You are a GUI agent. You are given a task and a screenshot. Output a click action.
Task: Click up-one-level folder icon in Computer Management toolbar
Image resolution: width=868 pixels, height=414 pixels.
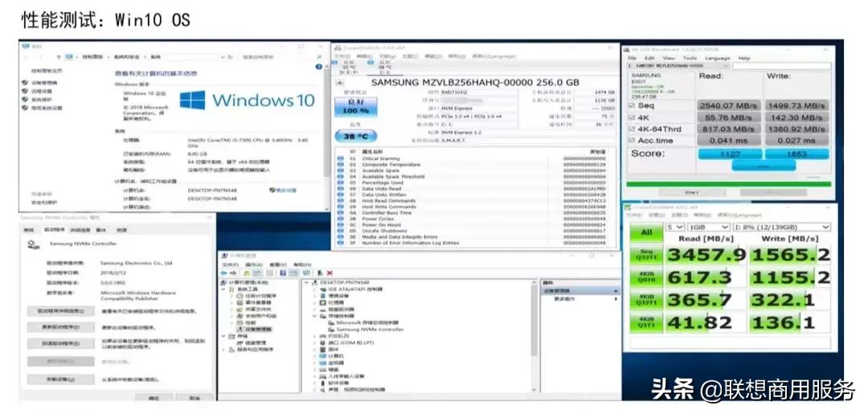point(248,273)
